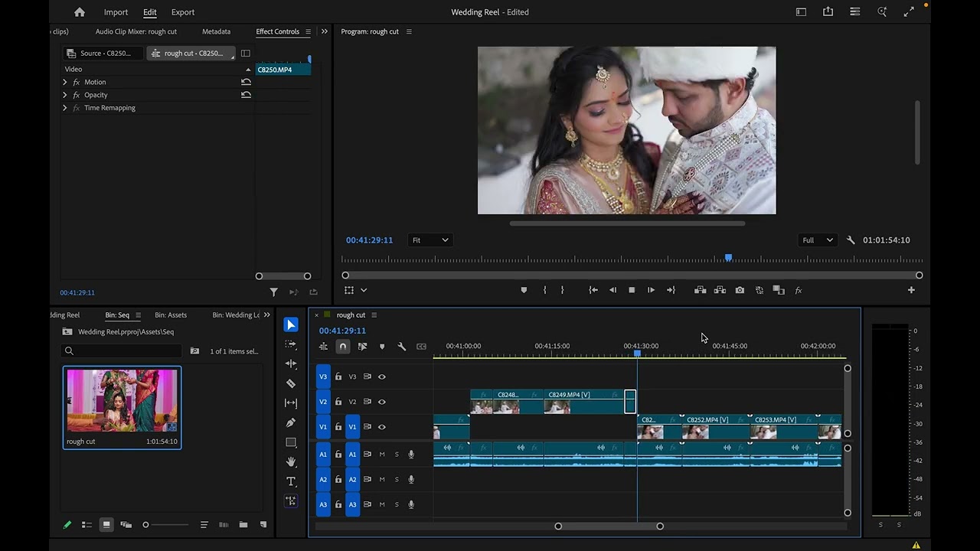Select the Razor tool
Image resolution: width=980 pixels, height=551 pixels.
tap(291, 383)
